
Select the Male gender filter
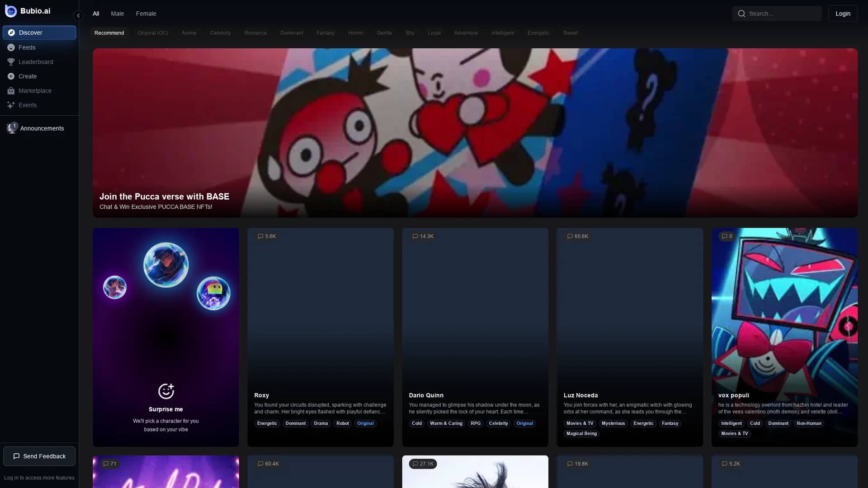pos(118,14)
